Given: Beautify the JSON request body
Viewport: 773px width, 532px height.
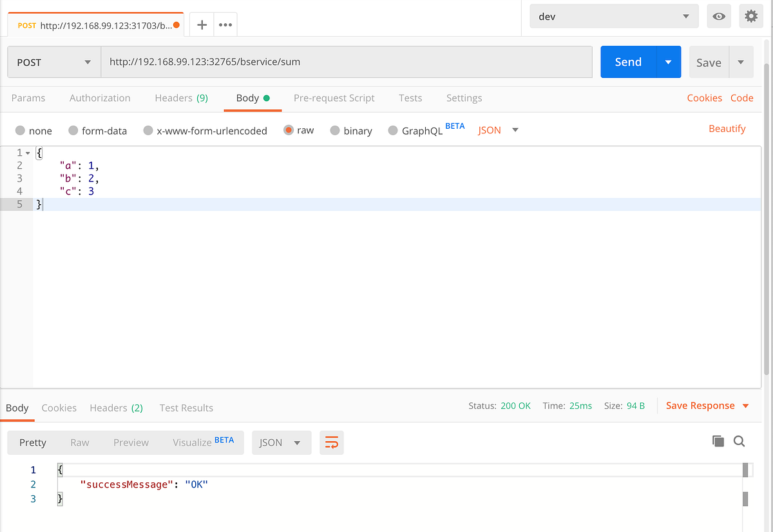Looking at the screenshot, I should tap(727, 128).
